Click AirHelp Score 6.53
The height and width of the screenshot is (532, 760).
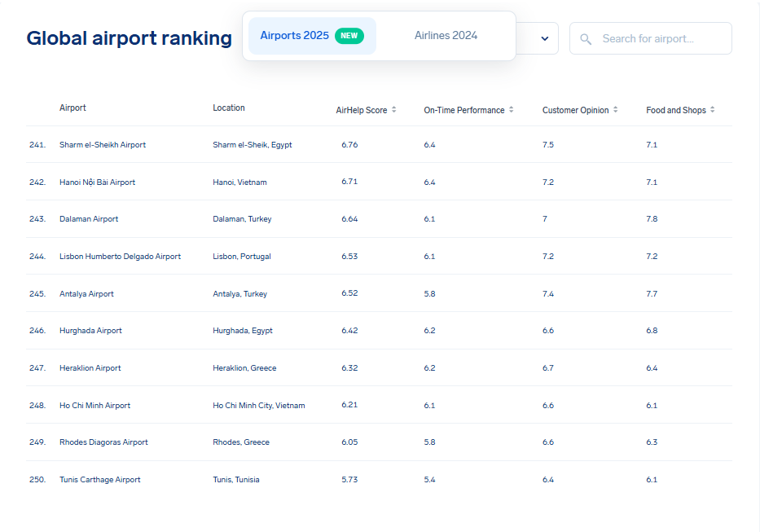tap(349, 256)
